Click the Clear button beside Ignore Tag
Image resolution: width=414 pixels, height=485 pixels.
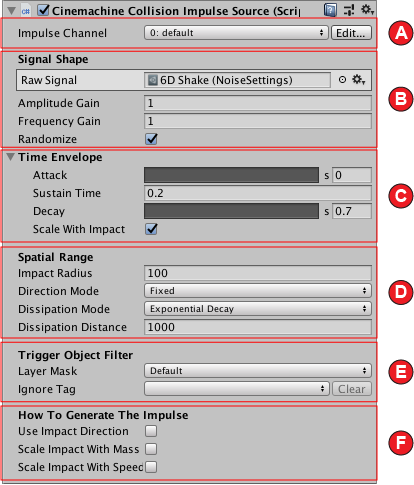(x=352, y=389)
